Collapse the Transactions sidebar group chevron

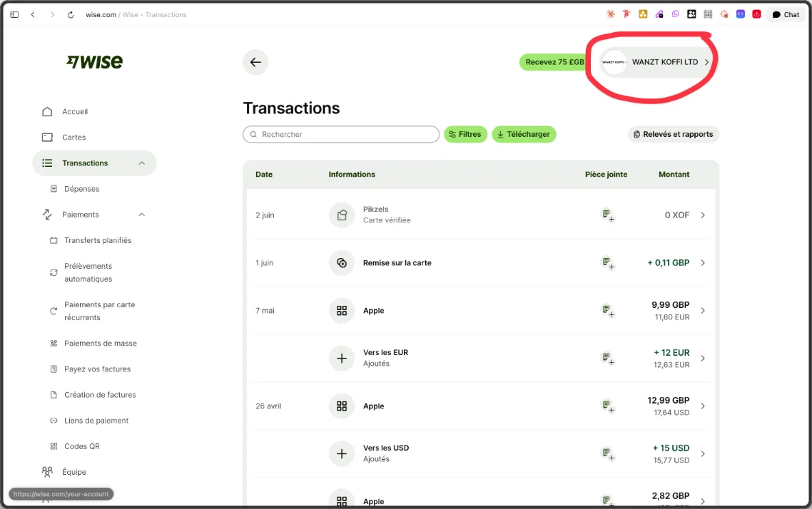[142, 163]
